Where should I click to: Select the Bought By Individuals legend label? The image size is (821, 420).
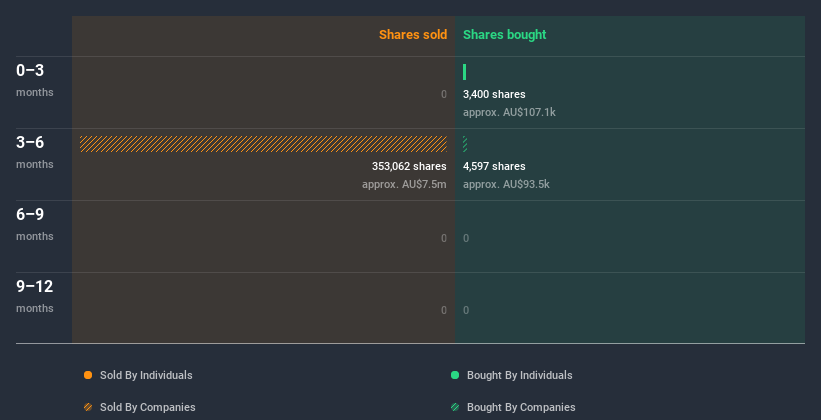click(x=519, y=375)
